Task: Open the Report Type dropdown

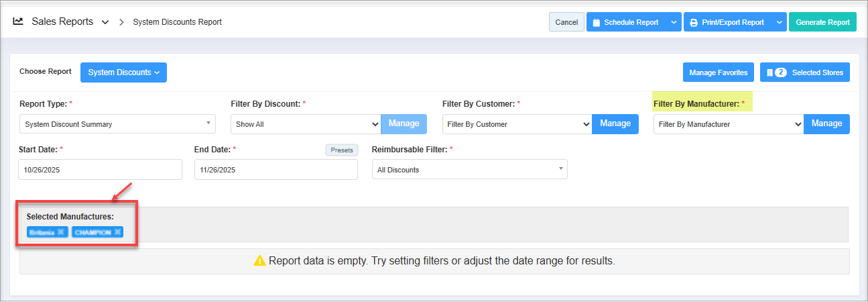Action: pos(117,124)
